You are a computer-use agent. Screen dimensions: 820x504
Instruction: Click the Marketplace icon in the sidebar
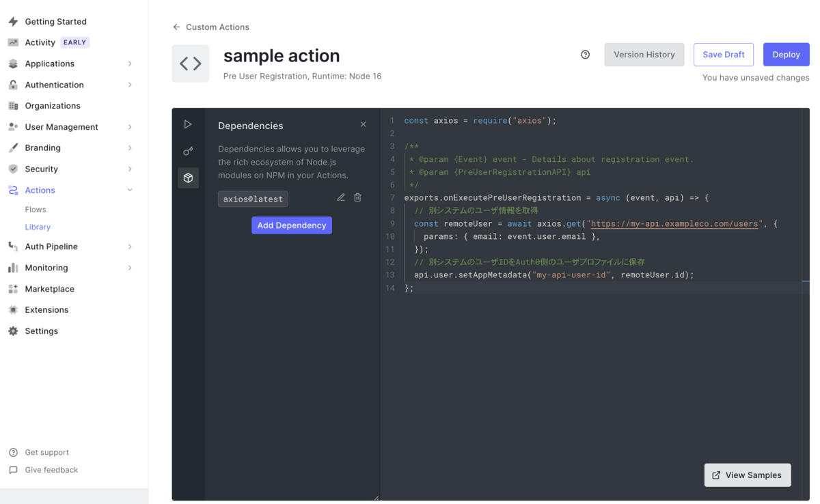13,288
